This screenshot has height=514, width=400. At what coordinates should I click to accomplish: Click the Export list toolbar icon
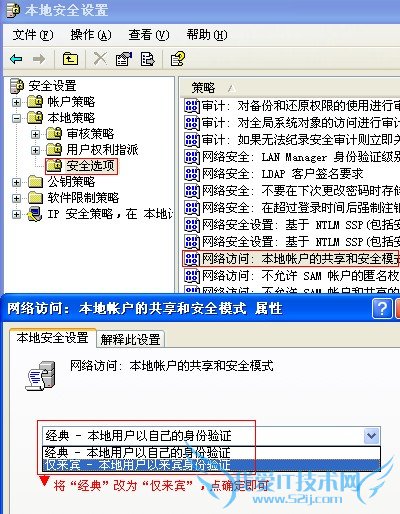pos(147,59)
